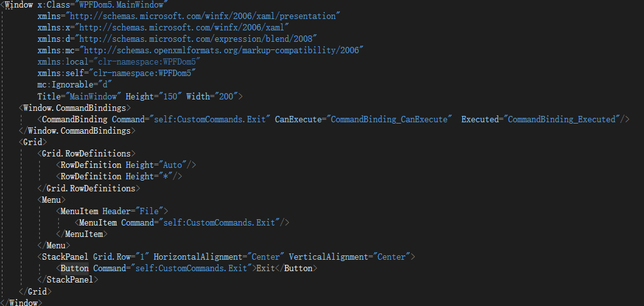Click the RowDefinition with Height "Auto"

[127, 165]
